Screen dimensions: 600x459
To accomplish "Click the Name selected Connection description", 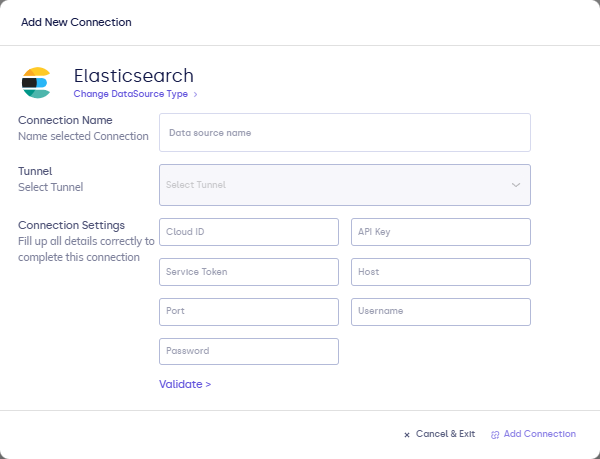I will [83, 136].
